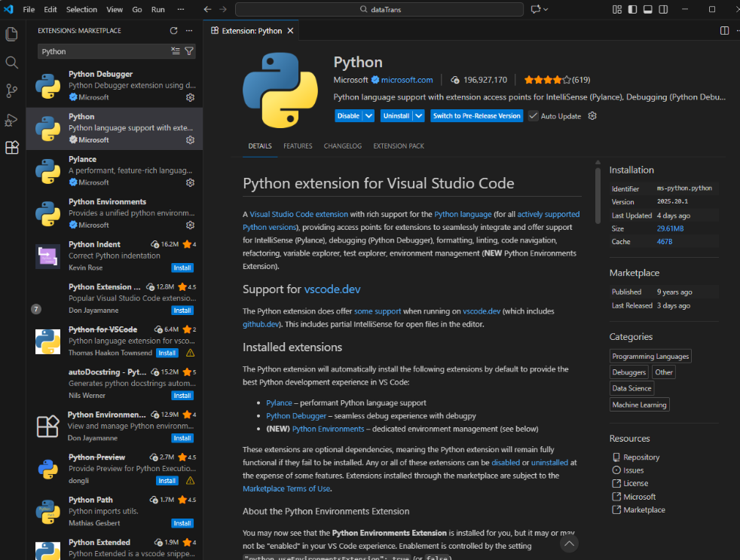Open the Repository resource link

(641, 457)
